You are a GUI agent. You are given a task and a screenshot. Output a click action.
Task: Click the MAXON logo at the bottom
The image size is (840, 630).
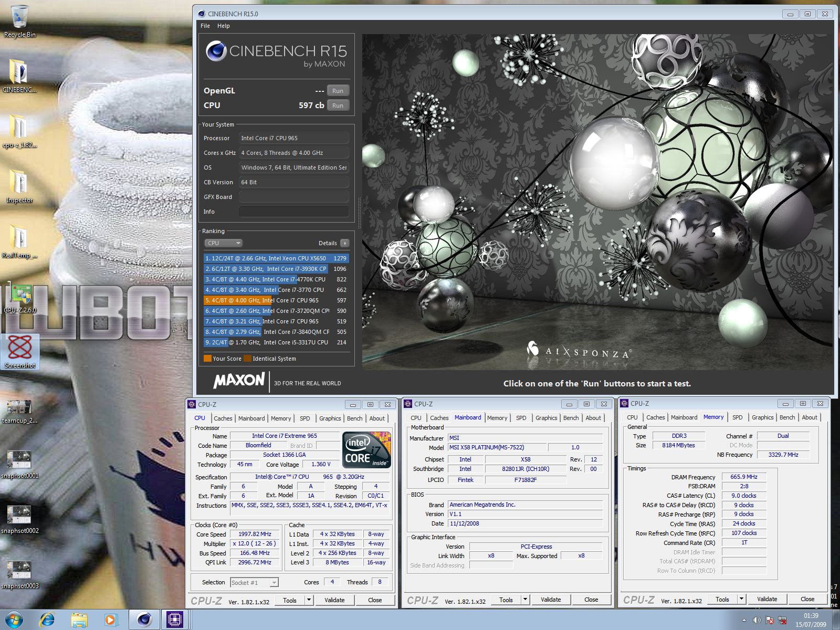239,381
